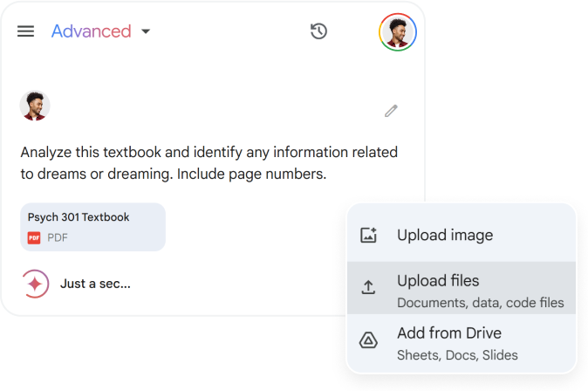
Task: Click the user avatar beside the prompt
Action: [35, 106]
